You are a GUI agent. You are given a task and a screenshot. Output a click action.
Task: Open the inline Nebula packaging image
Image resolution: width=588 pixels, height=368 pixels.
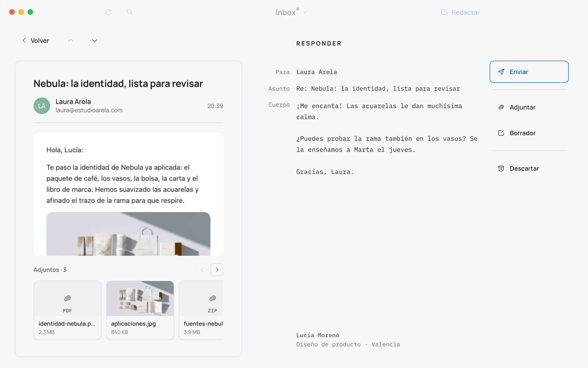[128, 234]
